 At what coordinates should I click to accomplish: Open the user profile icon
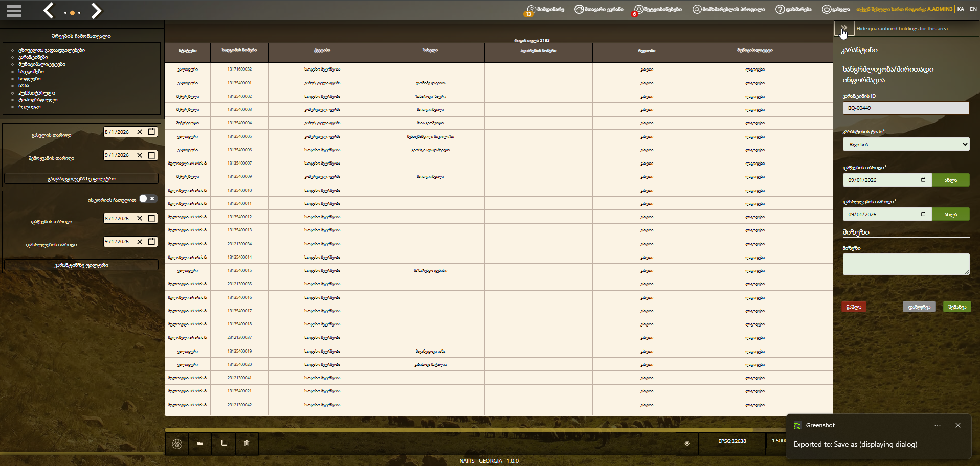[697, 9]
